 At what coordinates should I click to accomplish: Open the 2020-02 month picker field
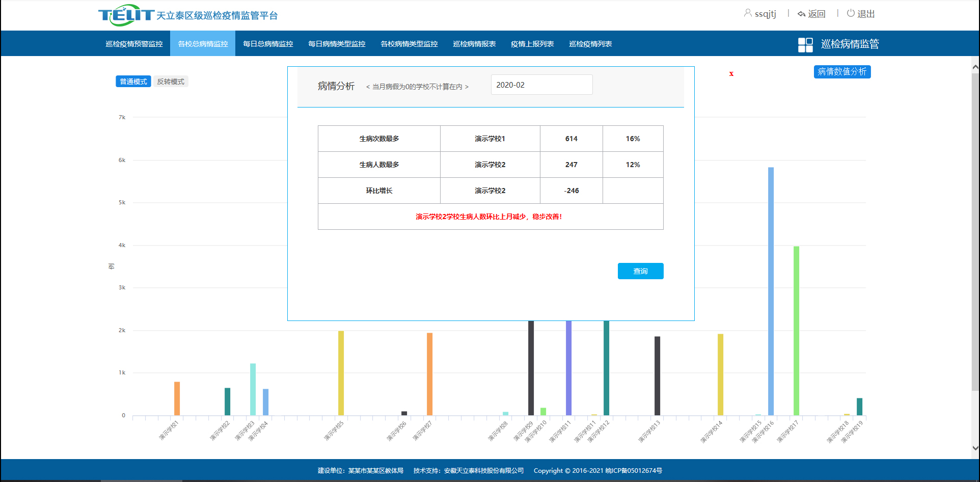pos(541,85)
